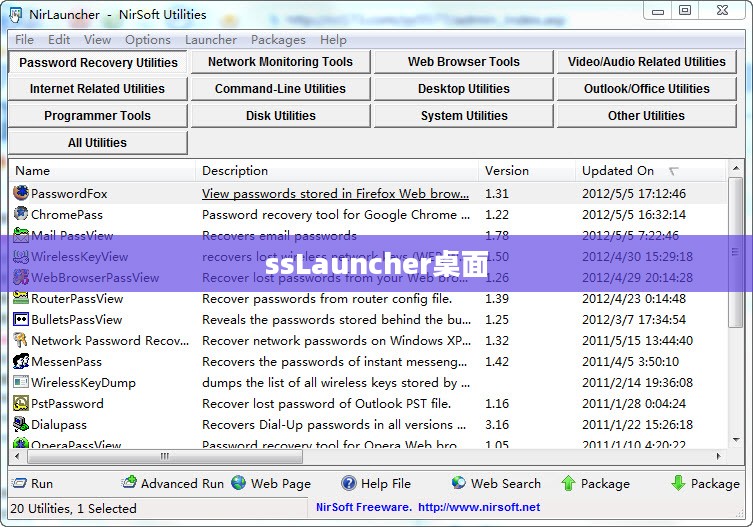
Task: Click the RouterPassView row icon
Action: [21, 298]
